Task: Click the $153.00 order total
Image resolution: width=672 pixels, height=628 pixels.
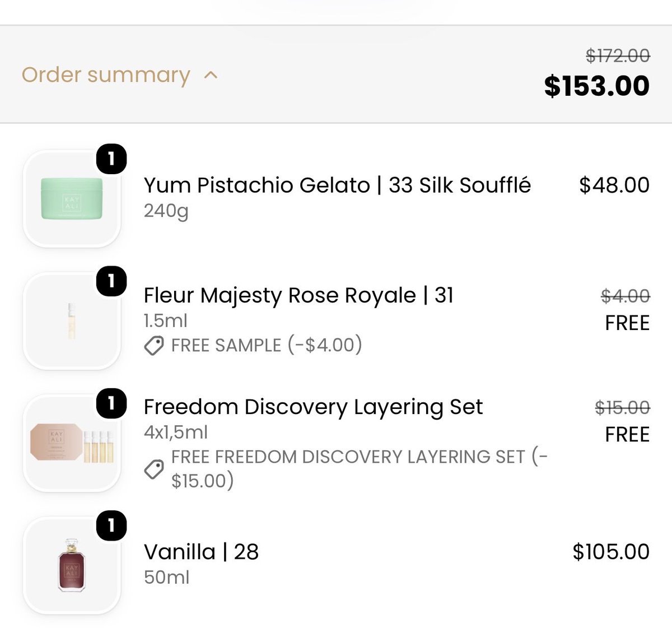Action: 597,86
